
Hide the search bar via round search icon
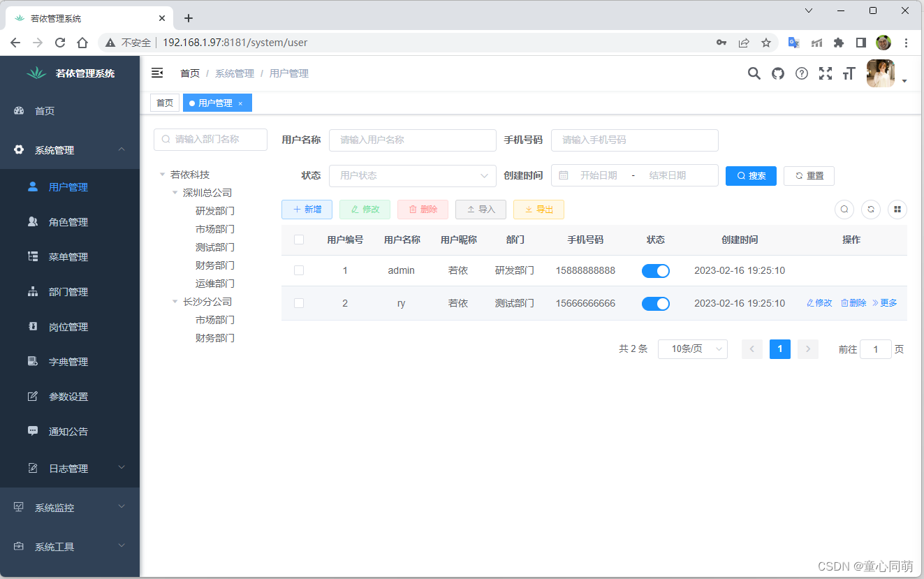(x=844, y=209)
